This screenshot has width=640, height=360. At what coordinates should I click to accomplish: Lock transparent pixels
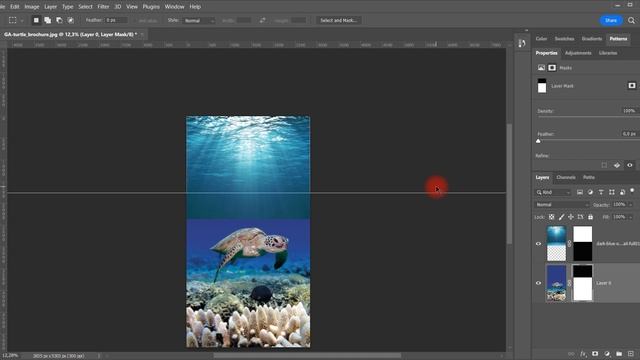coord(551,217)
